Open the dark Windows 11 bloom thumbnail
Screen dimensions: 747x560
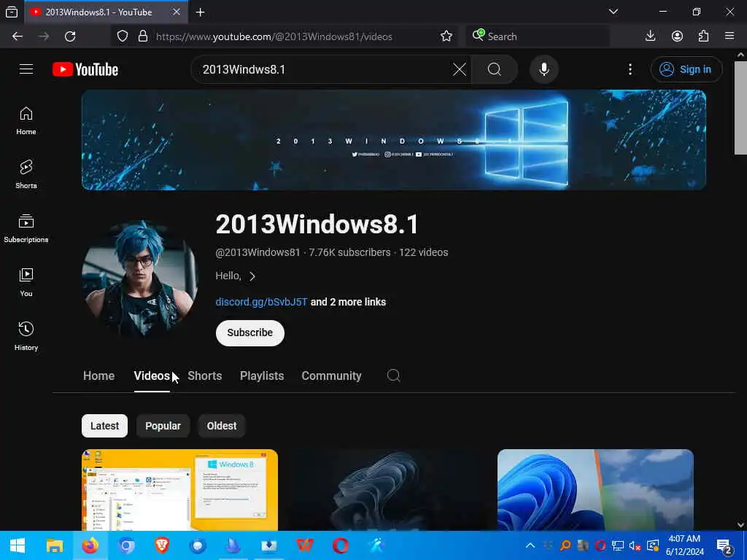pos(387,489)
